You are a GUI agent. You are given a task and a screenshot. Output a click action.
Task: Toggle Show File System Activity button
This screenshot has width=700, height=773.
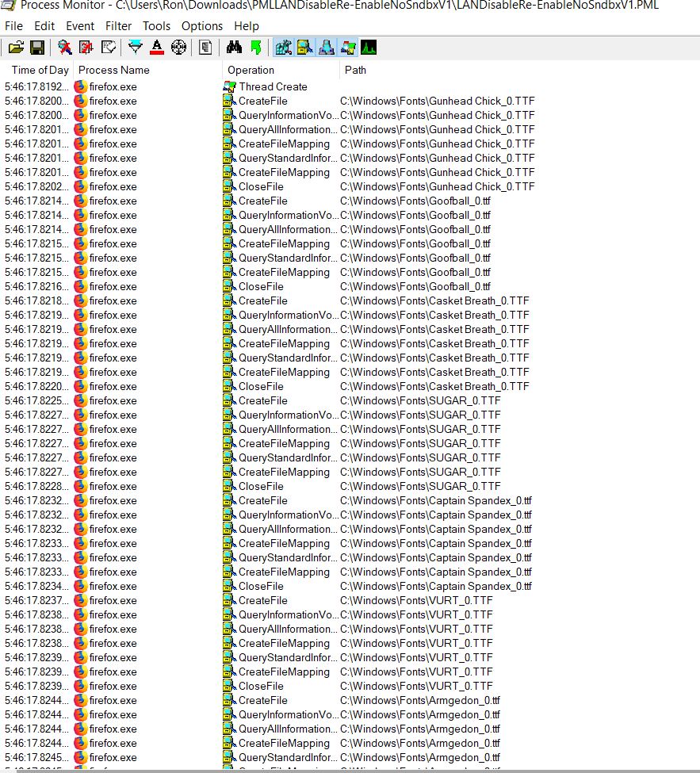(305, 48)
